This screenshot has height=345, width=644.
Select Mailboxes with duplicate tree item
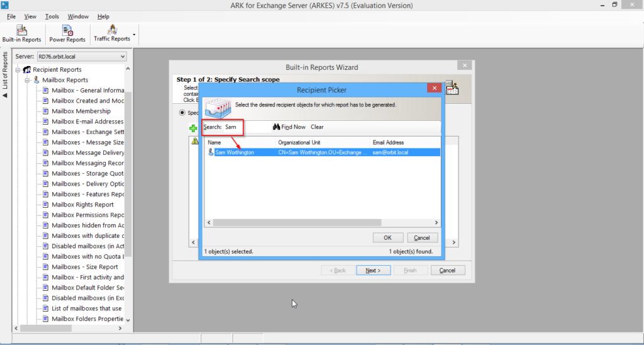click(x=87, y=235)
